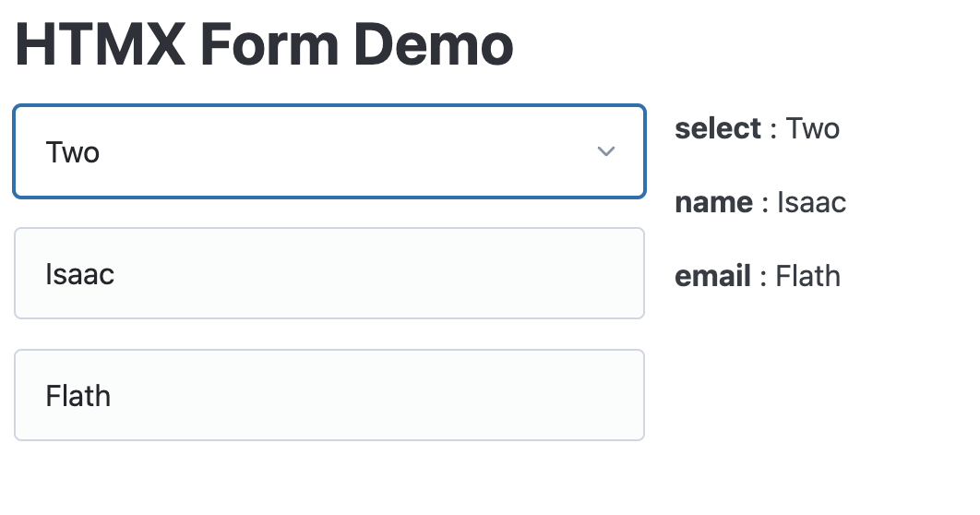This screenshot has height=515, width=980.
Task: Click the bold name label in the results
Action: (x=713, y=202)
